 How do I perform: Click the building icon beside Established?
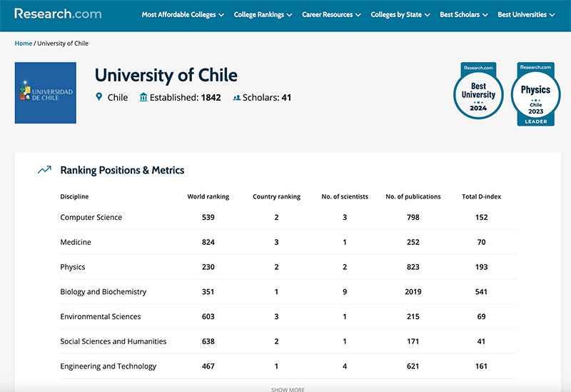coord(143,97)
